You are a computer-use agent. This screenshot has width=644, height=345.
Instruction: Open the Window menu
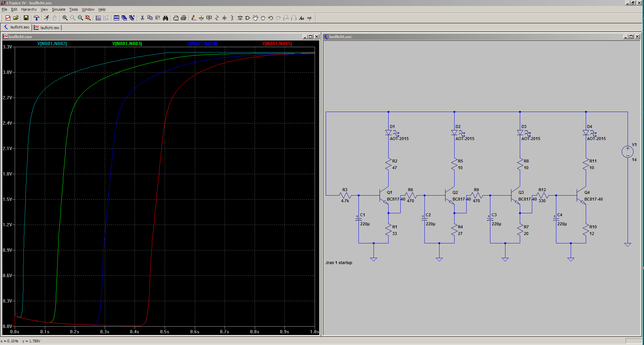88,9
